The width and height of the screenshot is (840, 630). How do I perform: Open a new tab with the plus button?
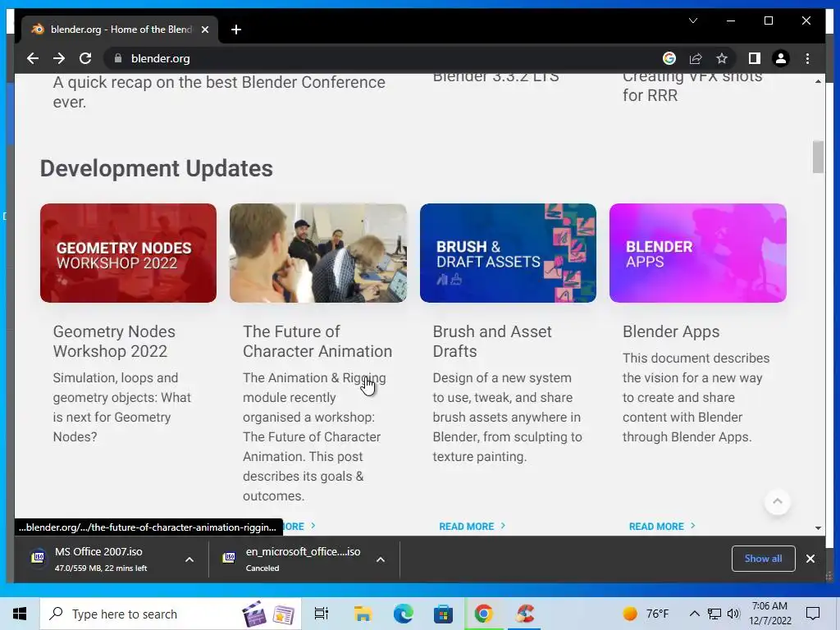[x=236, y=30]
